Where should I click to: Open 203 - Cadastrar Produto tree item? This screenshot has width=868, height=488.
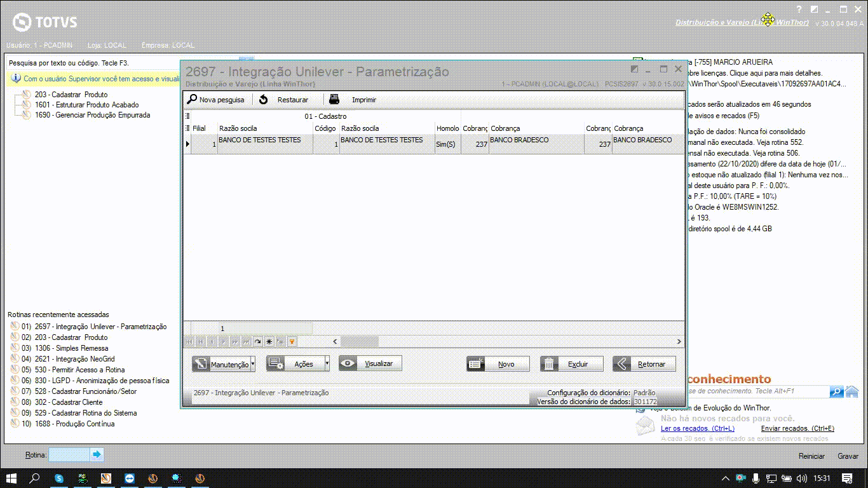71,94
